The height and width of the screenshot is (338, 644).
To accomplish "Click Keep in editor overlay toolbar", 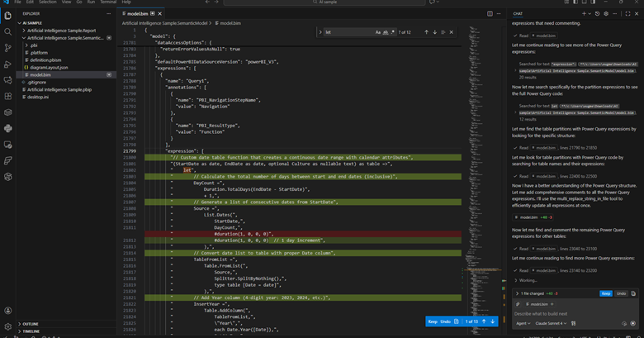I will 433,321.
